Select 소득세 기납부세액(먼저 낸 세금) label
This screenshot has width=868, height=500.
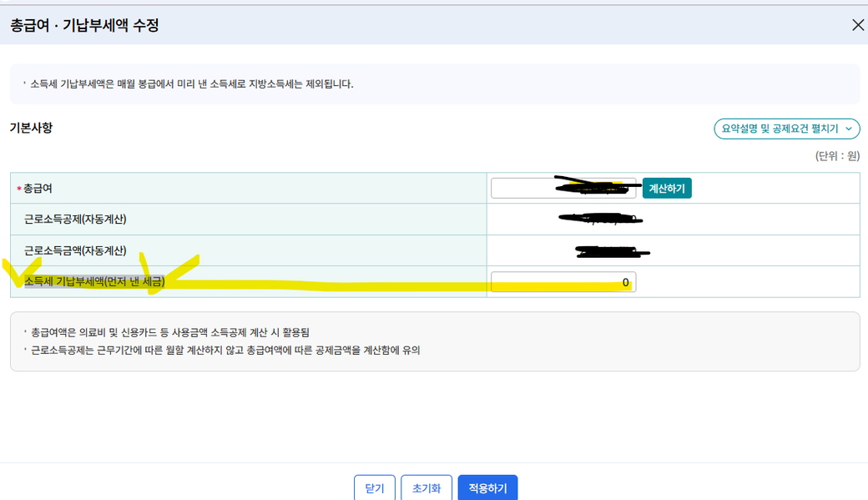[x=94, y=282]
